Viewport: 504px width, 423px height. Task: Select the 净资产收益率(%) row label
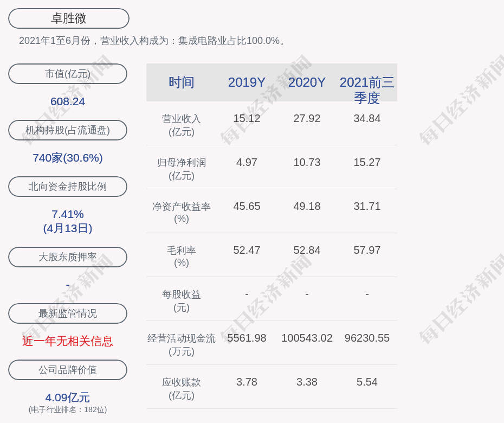pyautogui.click(x=182, y=212)
